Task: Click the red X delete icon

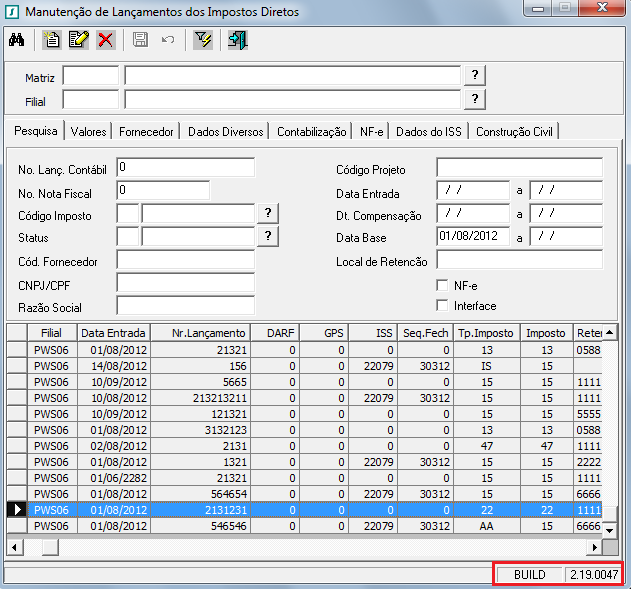Action: (x=105, y=40)
